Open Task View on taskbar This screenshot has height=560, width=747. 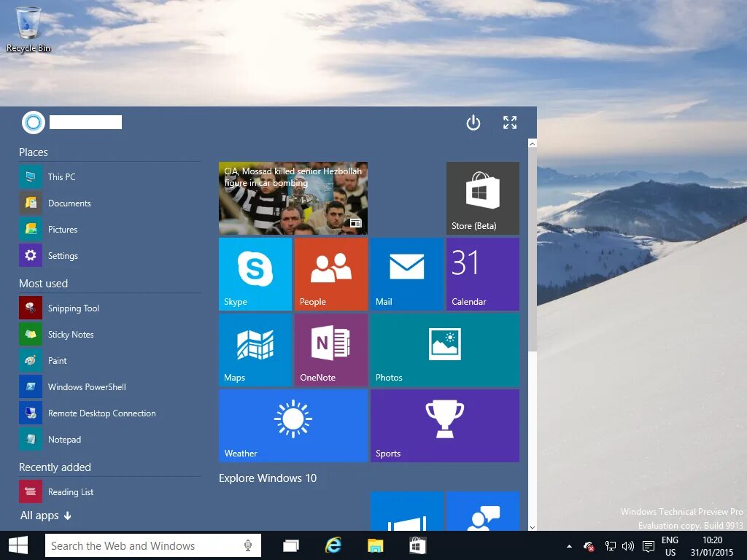[290, 545]
